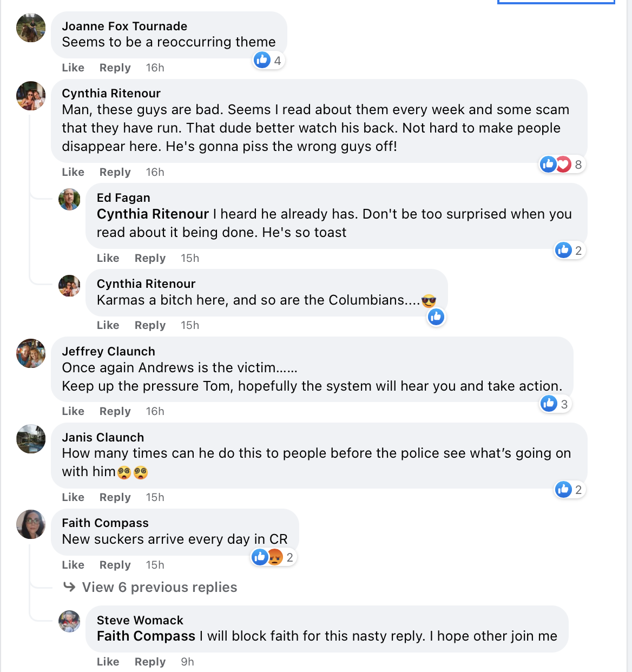Open Janis Claunch's profile name
The width and height of the screenshot is (632, 672).
pyautogui.click(x=103, y=437)
